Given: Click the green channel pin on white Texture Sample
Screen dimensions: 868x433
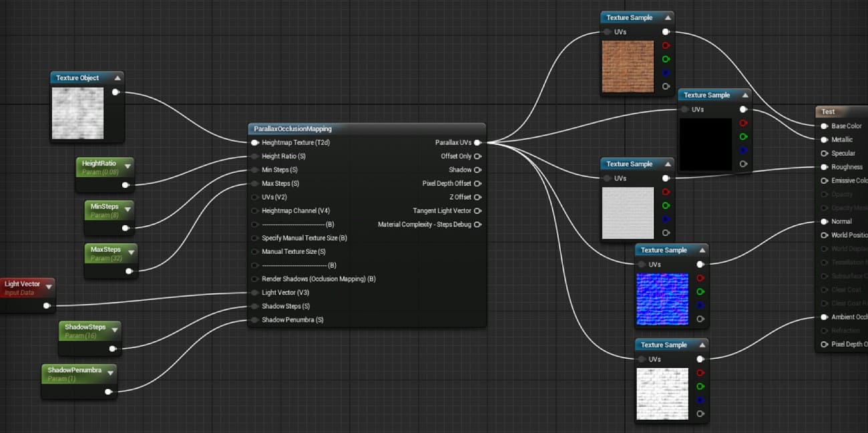Looking at the screenshot, I should point(665,205).
